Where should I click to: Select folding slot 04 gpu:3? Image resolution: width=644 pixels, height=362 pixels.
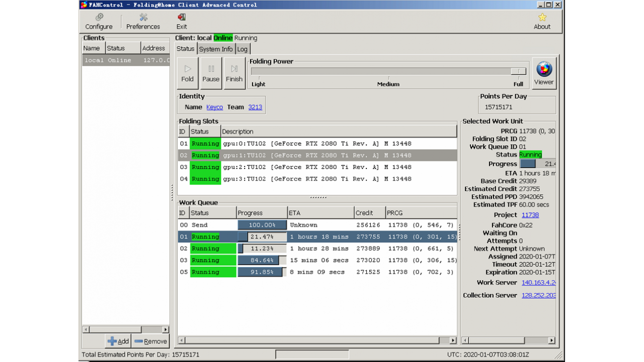click(x=317, y=178)
